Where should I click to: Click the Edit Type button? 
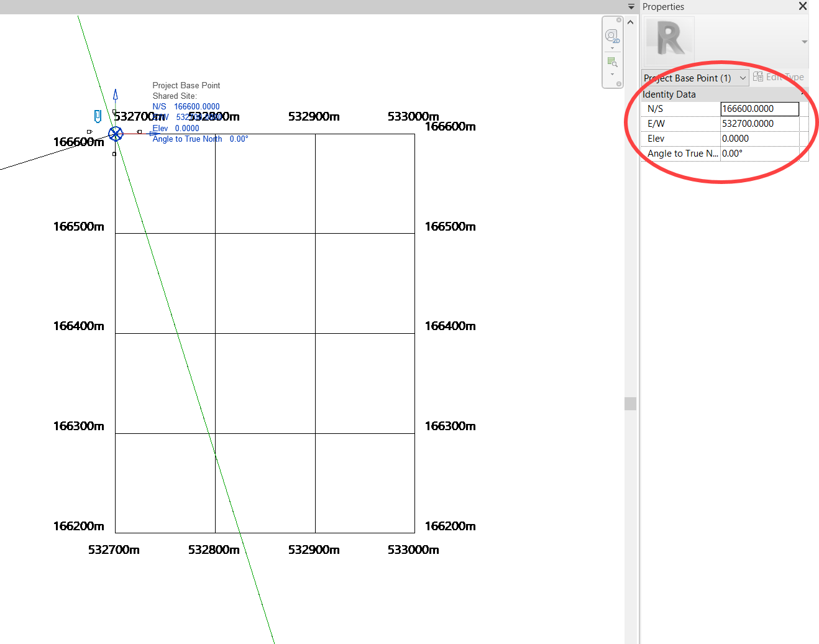(779, 77)
